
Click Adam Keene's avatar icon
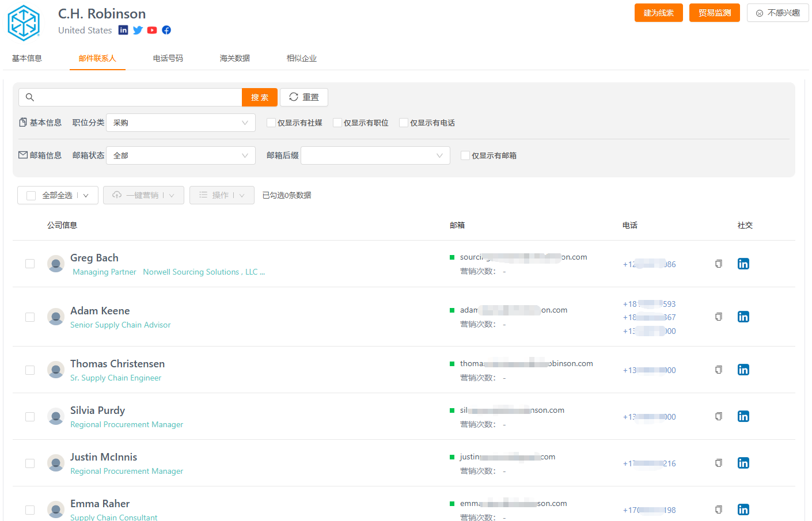(56, 317)
